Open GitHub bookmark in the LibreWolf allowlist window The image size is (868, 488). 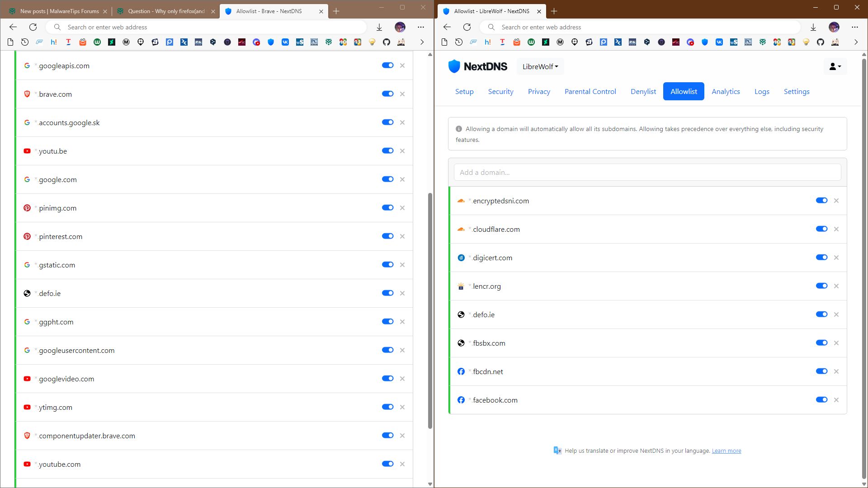(821, 42)
